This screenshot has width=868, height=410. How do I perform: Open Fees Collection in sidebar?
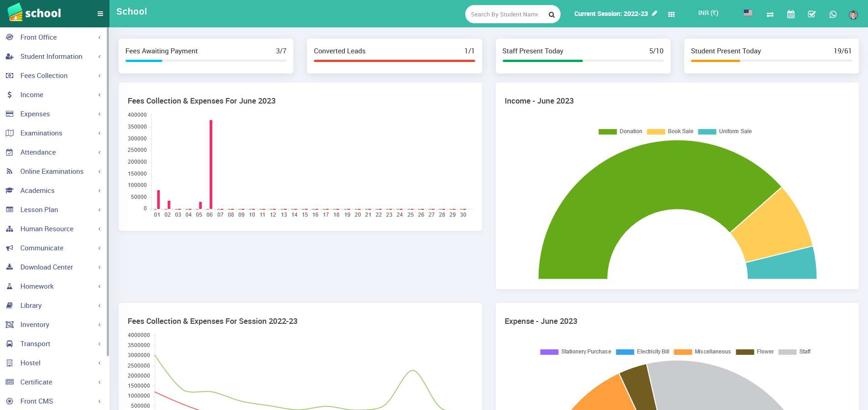coord(44,76)
